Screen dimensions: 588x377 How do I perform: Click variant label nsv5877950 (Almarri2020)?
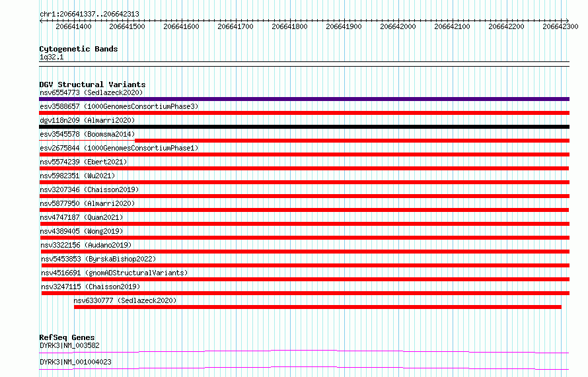click(87, 203)
